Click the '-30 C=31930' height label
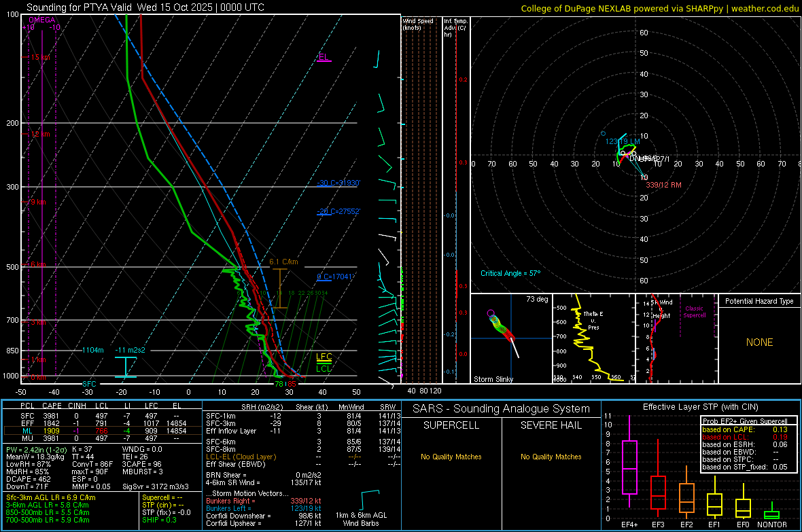Viewport: 802px width, 532px height. coord(338,183)
